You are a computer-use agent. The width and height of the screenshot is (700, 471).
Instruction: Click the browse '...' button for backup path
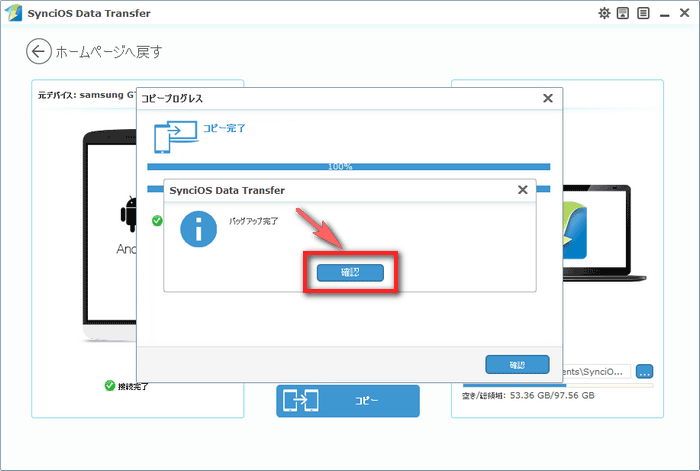tap(644, 371)
